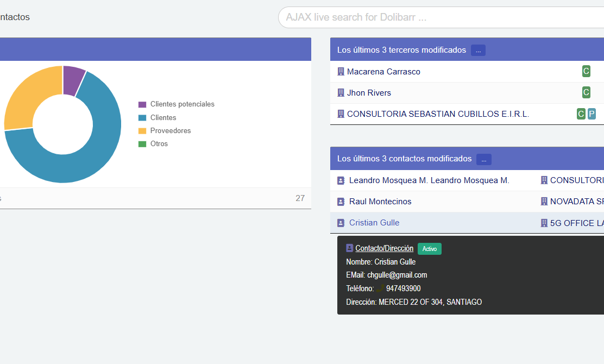This screenshot has width=604, height=364.
Task: Expand full list of modified terceros
Action: [x=478, y=50]
